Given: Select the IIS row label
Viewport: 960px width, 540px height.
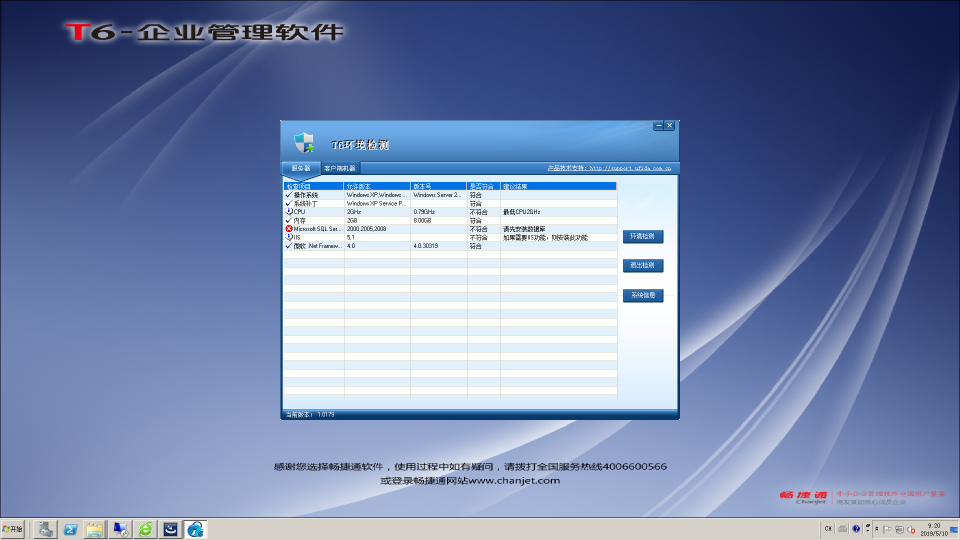Looking at the screenshot, I should [297, 238].
